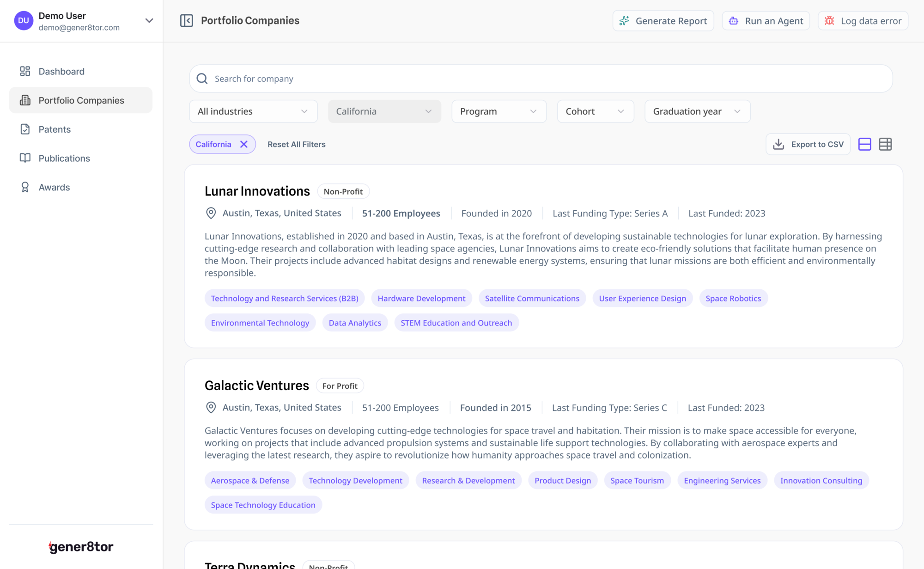Select the Data Analytics tag
The height and width of the screenshot is (569, 924).
pyautogui.click(x=355, y=323)
